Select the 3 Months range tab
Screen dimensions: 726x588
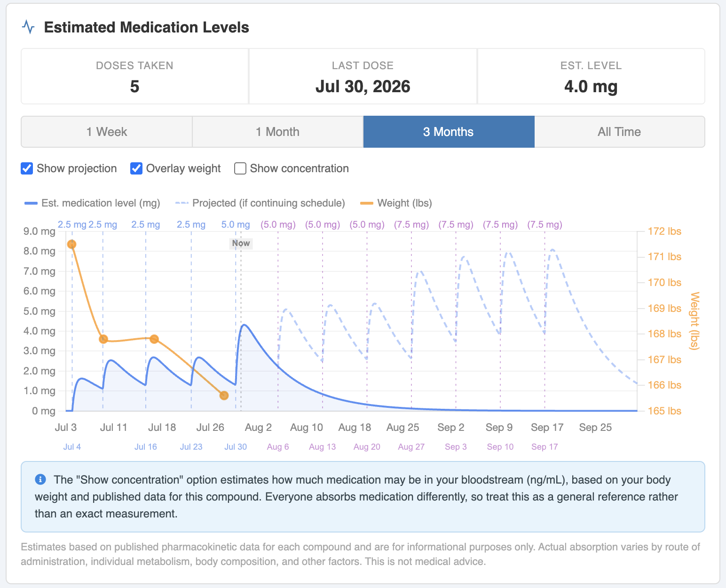tap(449, 132)
